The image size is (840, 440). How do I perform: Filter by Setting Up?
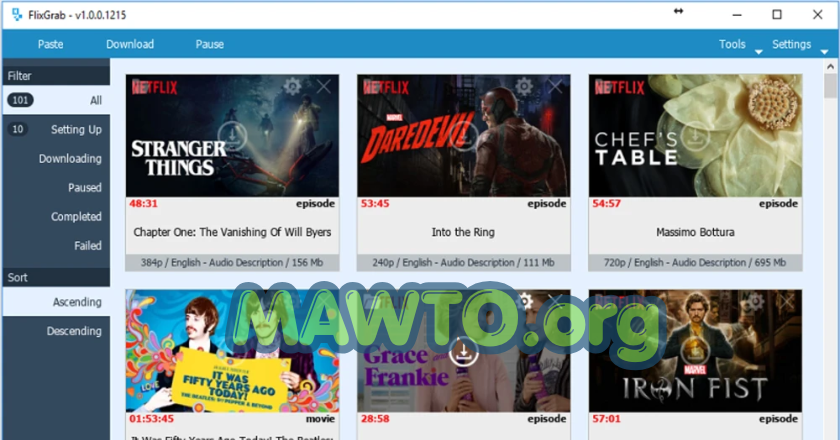pyautogui.click(x=56, y=129)
